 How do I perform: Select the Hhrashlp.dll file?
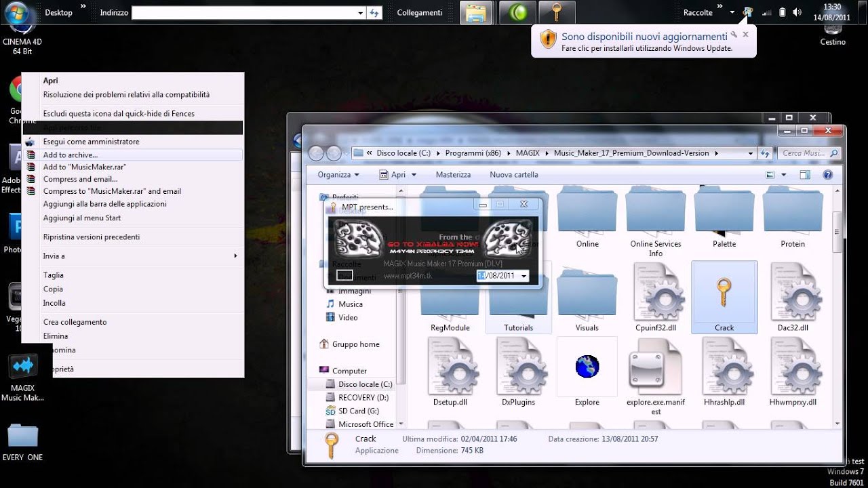[724, 372]
